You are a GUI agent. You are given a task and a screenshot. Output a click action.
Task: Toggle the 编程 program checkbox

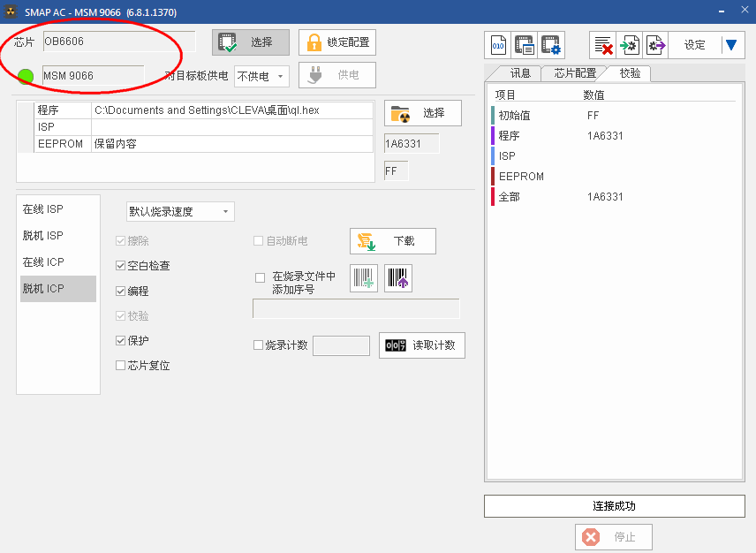pos(120,292)
